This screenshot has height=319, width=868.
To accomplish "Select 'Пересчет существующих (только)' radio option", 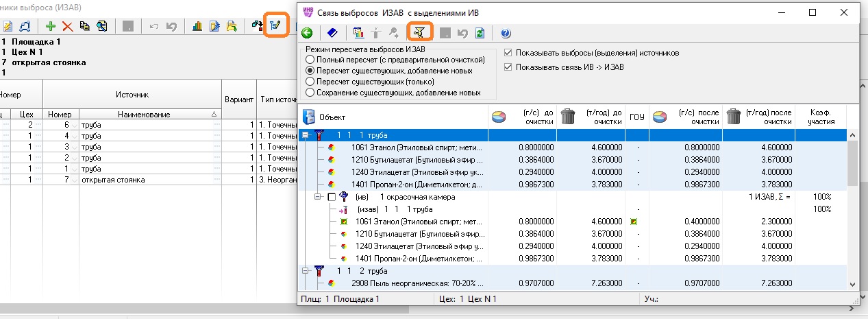I will pyautogui.click(x=310, y=81).
